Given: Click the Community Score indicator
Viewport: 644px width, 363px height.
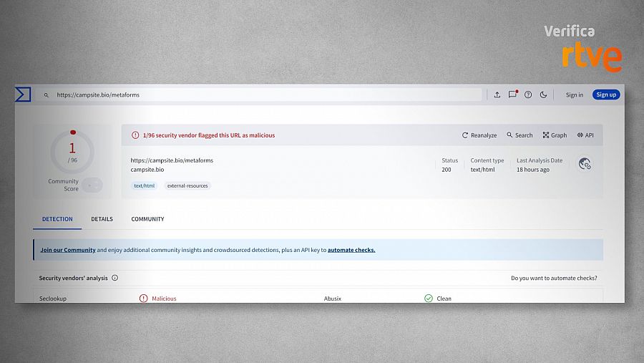Looking at the screenshot, I should [92, 185].
